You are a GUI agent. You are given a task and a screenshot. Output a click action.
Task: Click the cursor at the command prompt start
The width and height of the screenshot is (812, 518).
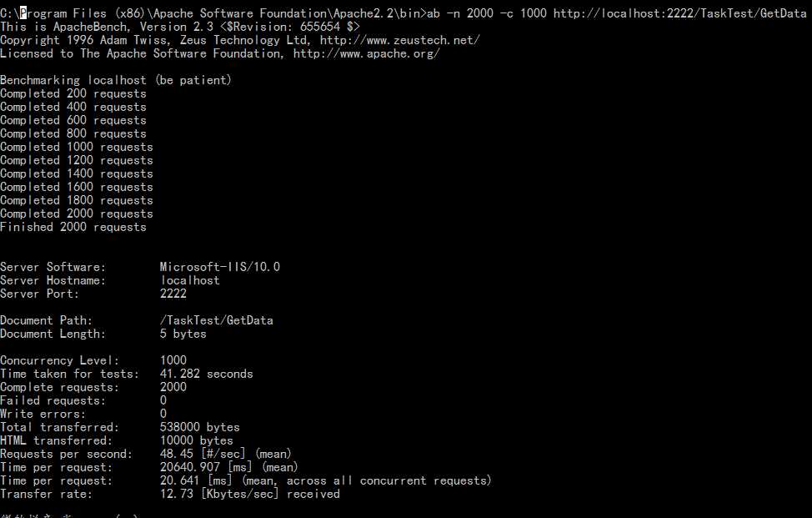[x=23, y=13]
